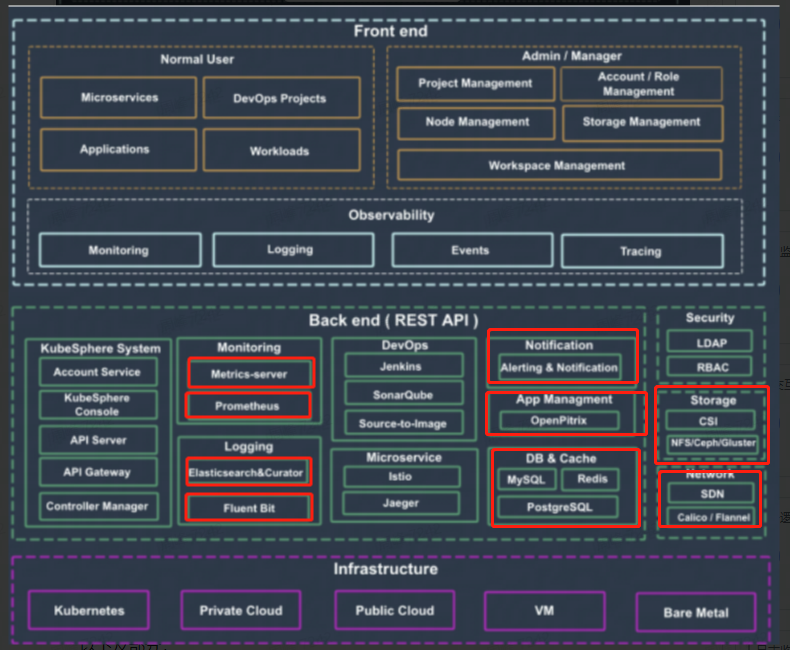
Task: Click the Observability heading
Action: (x=391, y=215)
